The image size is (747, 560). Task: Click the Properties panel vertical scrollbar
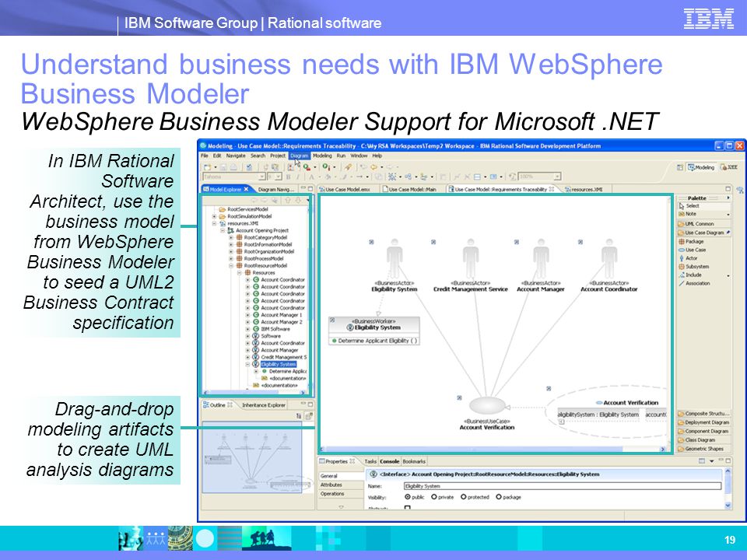728,488
